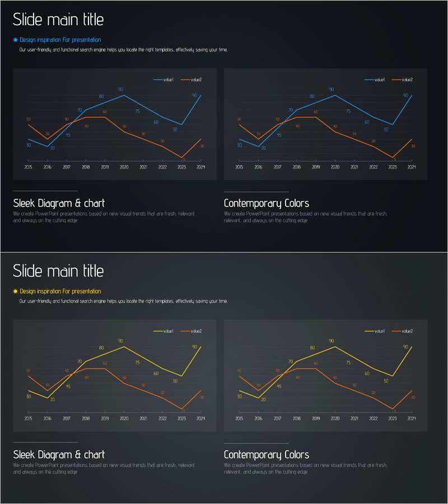The image size is (448, 504).
Task: Click the bottom slide's "Slide main title" heading
Action: (x=58, y=271)
